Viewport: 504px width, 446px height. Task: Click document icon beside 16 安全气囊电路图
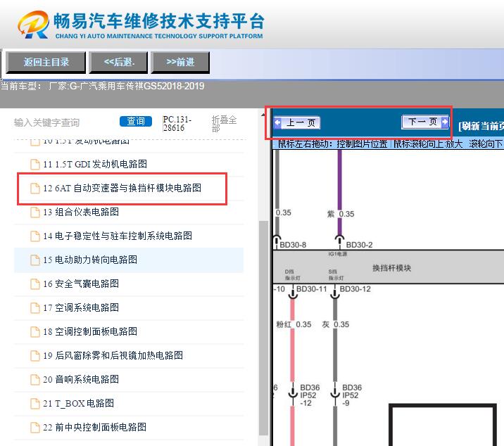34,284
